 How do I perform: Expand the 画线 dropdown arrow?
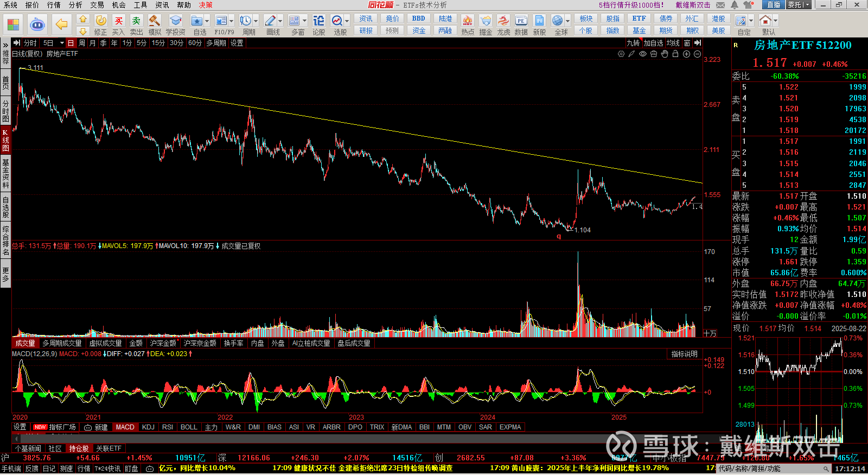click(x=280, y=21)
